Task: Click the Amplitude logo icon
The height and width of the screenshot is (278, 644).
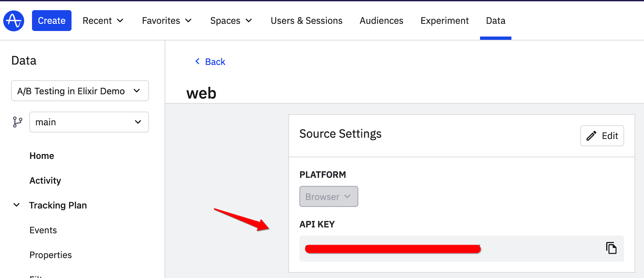Action: click(x=14, y=21)
